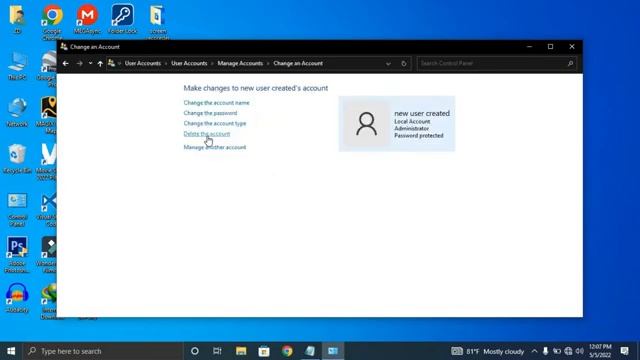Select the Network desktop icon
The height and width of the screenshot is (360, 640).
[17, 112]
